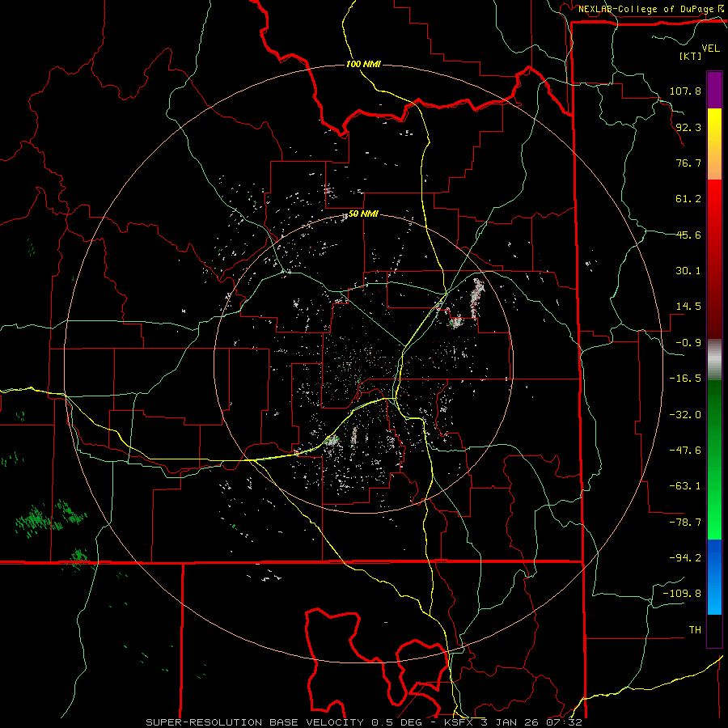This screenshot has height=728, width=728.
Task: Select the 92.3 legend value
Action: pyautogui.click(x=688, y=127)
